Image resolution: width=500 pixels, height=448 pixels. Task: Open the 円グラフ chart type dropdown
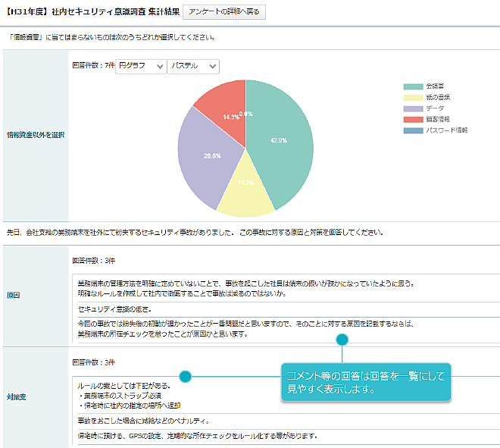pos(141,67)
